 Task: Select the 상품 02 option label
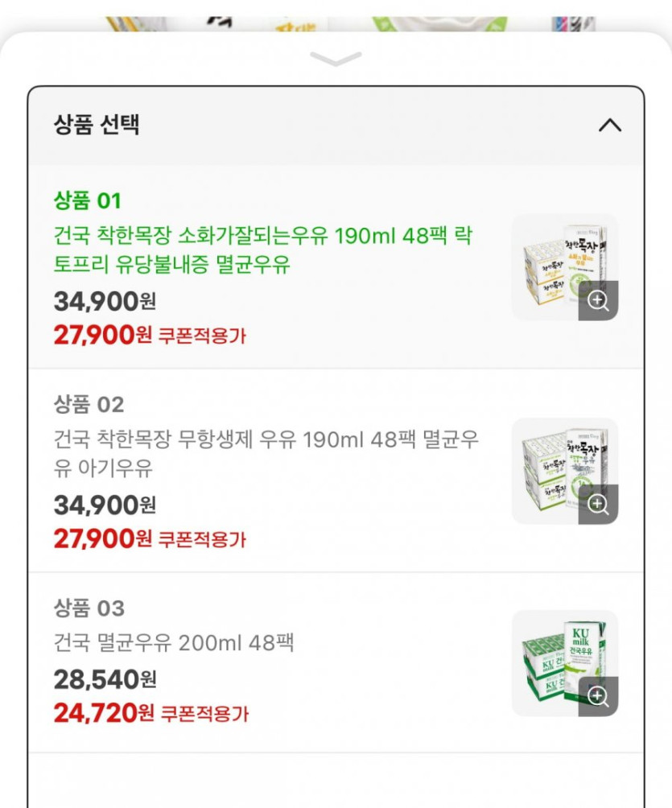(89, 404)
